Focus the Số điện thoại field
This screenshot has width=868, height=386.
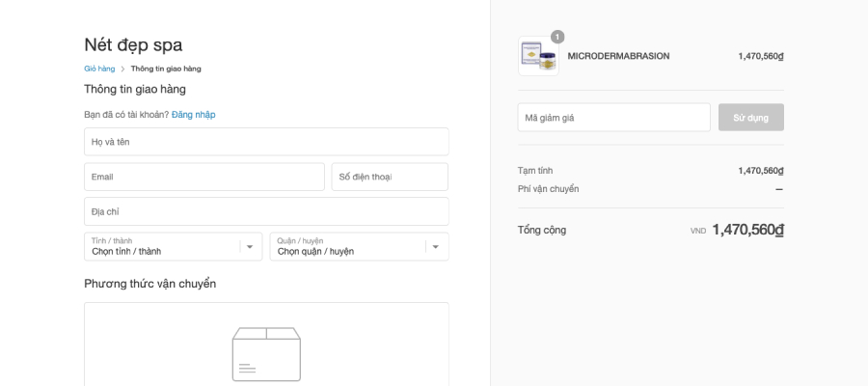(x=390, y=177)
